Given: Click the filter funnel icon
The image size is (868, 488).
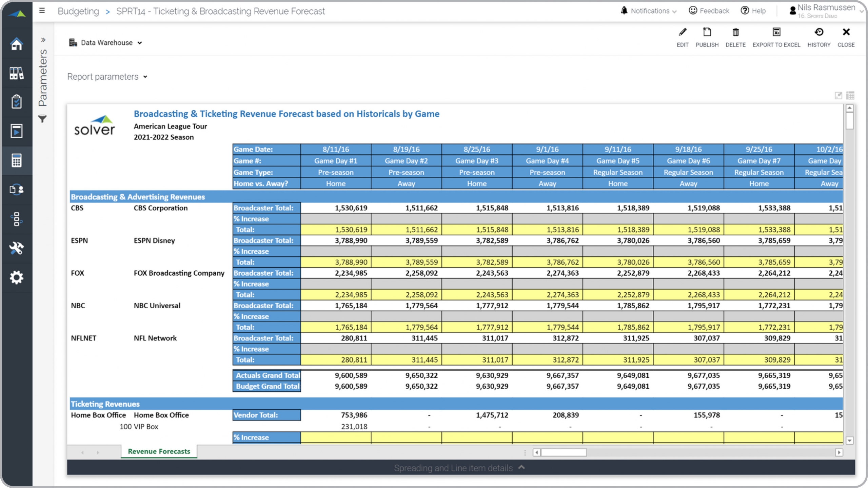Looking at the screenshot, I should tap(42, 119).
